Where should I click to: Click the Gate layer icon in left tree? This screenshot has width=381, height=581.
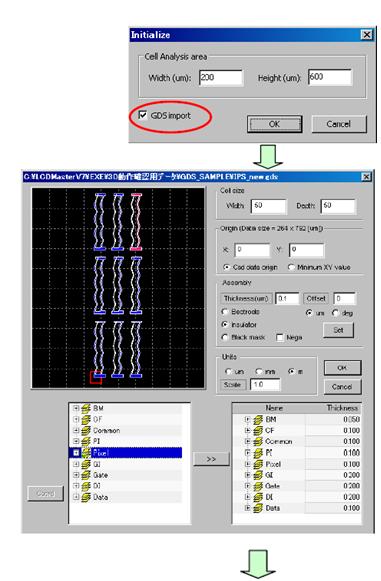(x=86, y=475)
